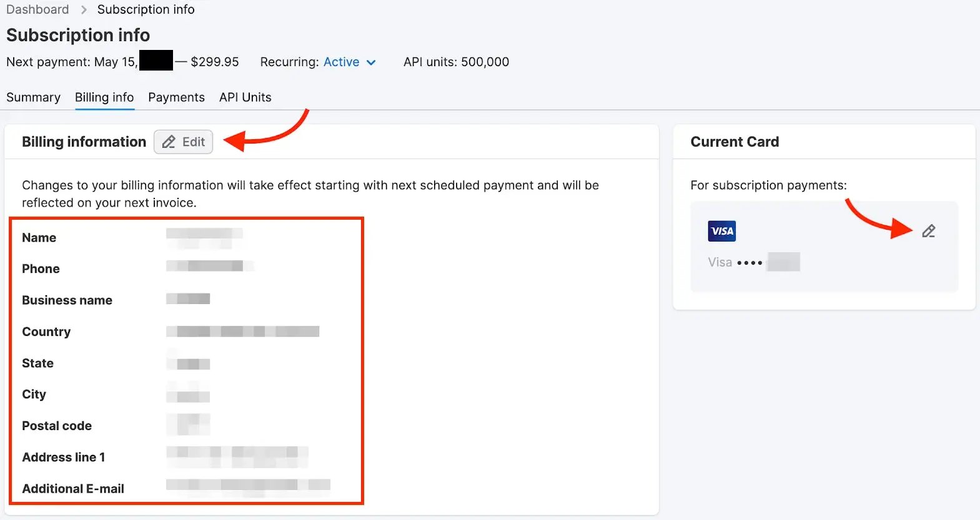
Task: Open the Payments tab
Action: [176, 97]
